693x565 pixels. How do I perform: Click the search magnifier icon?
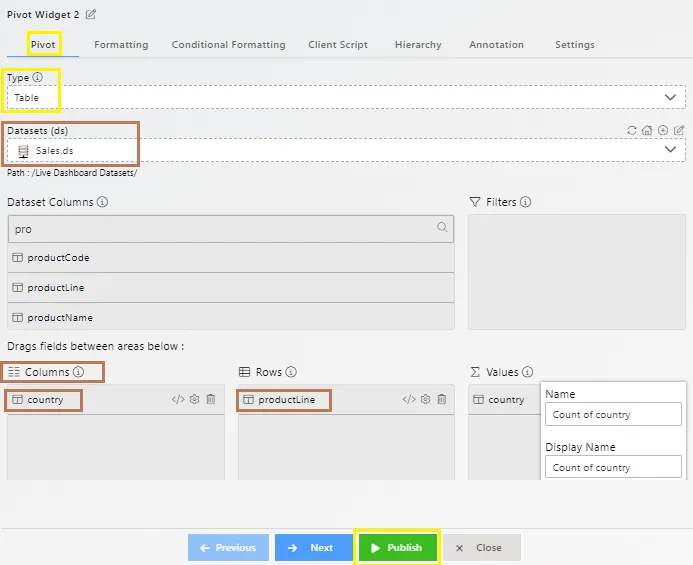point(442,227)
